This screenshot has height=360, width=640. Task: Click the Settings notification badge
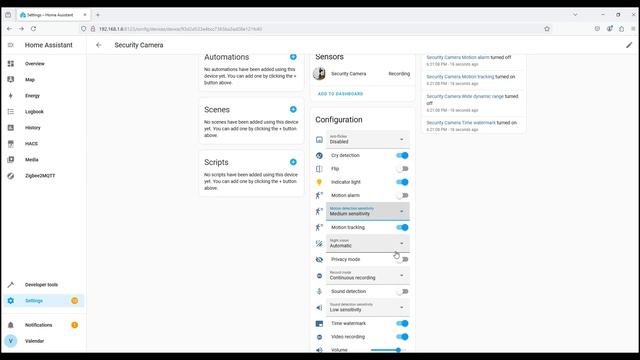[75, 301]
